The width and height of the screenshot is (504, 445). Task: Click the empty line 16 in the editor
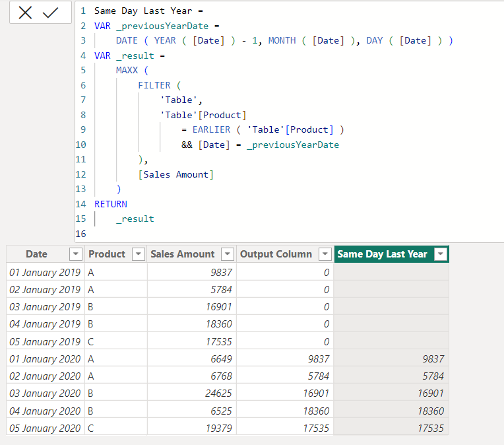click(x=290, y=234)
